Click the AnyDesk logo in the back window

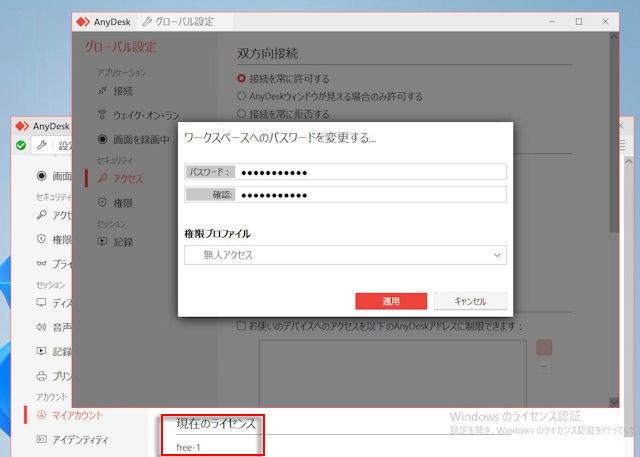coord(22,126)
